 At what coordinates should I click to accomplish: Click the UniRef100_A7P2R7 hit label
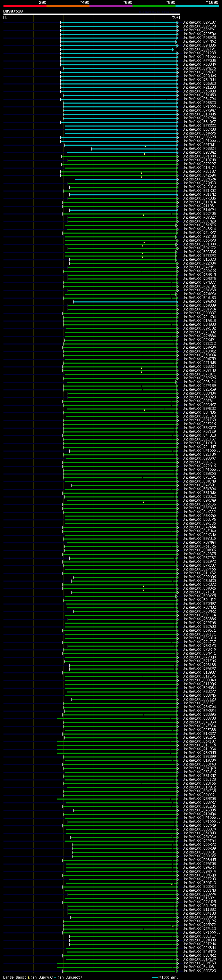tap(199, 164)
